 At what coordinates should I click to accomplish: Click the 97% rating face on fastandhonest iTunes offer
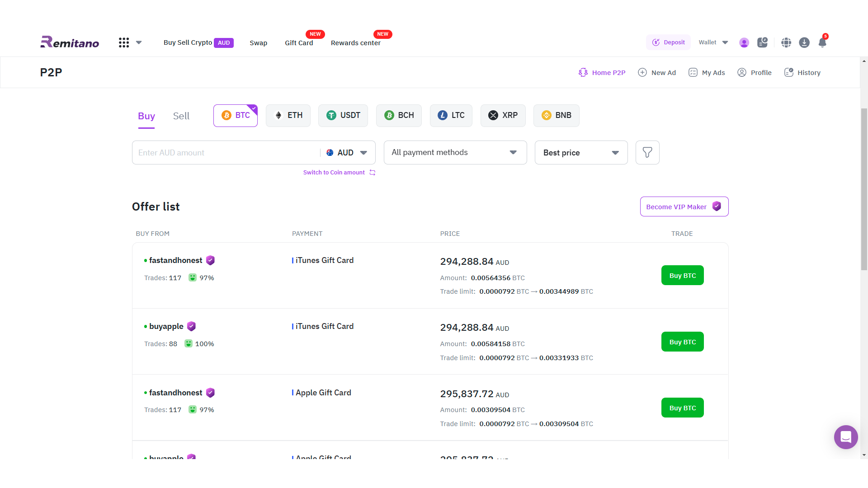pos(193,277)
